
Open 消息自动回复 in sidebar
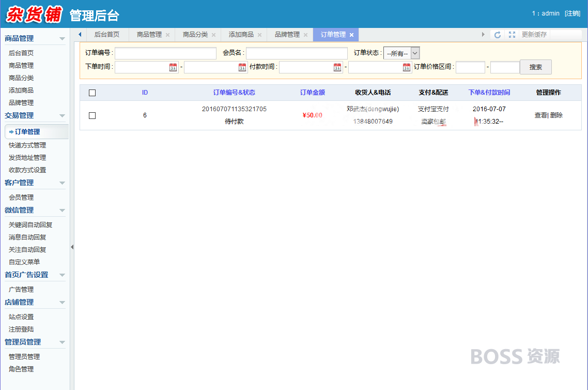[27, 237]
